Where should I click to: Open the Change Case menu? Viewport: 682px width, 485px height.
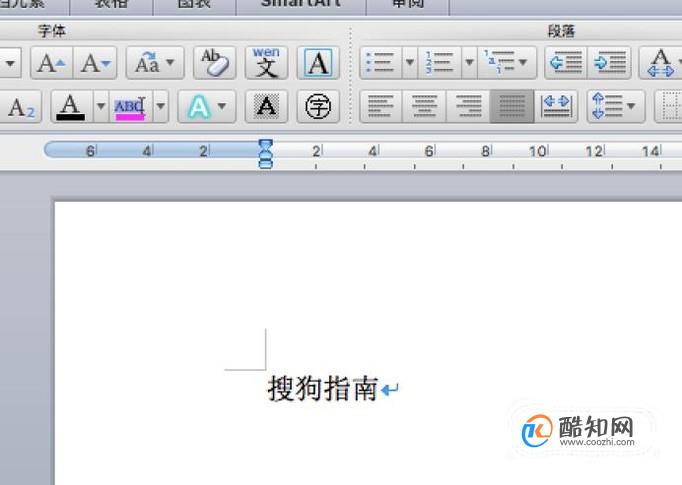tap(155, 64)
